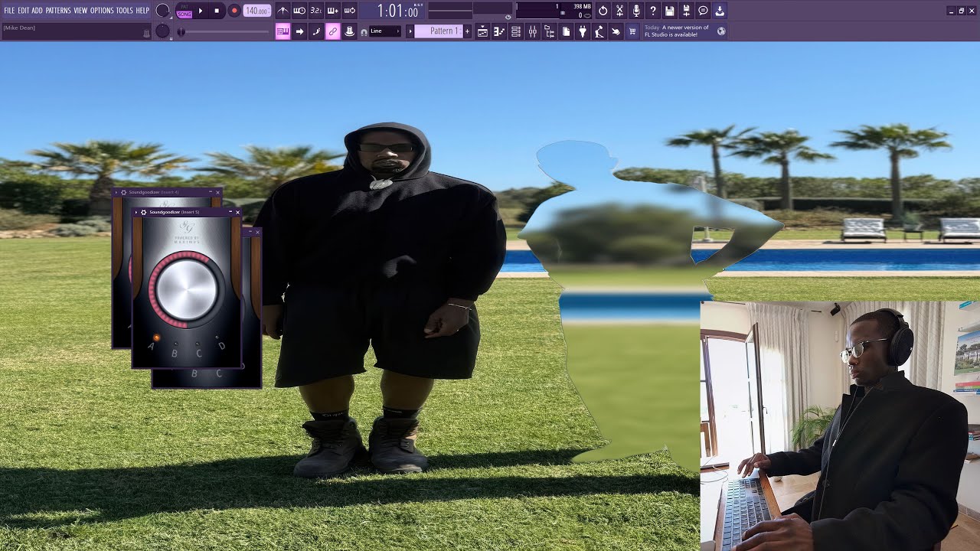Open the Mixer
The image size is (980, 551).
(533, 31)
